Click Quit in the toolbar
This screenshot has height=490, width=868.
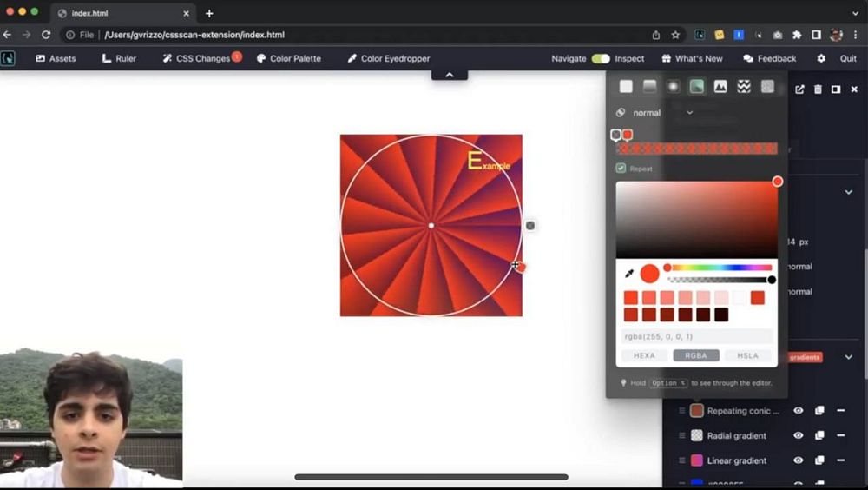tap(848, 58)
